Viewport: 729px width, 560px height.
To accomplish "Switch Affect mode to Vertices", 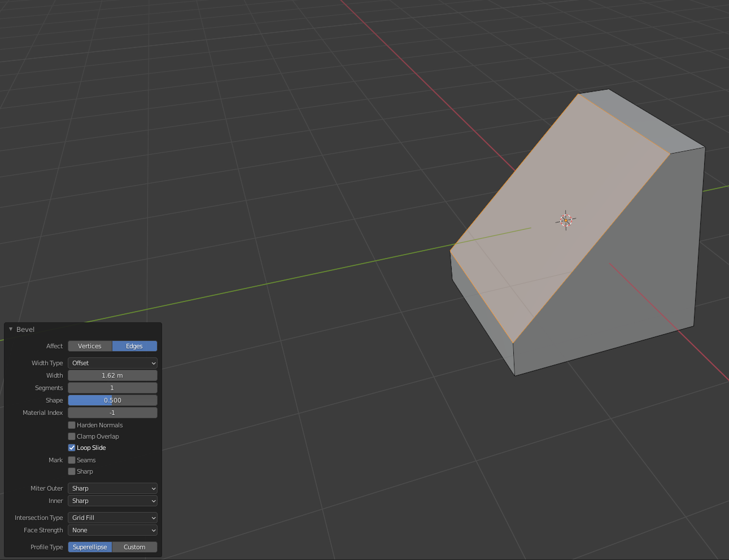I will (x=90, y=345).
